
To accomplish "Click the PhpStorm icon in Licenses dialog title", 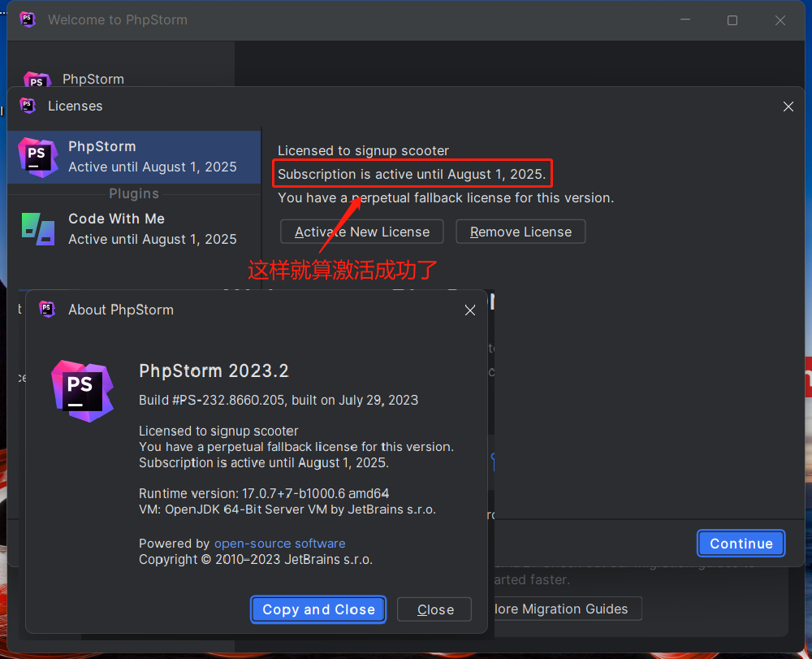I will pyautogui.click(x=28, y=106).
